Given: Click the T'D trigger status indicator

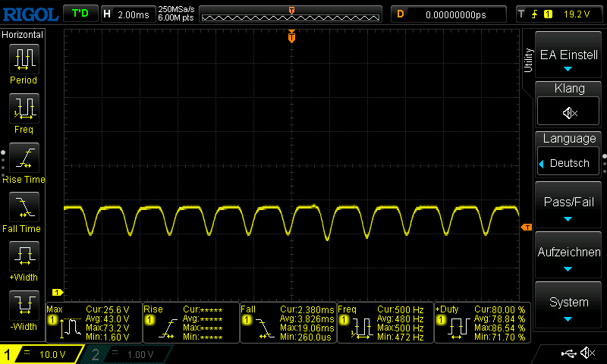Looking at the screenshot, I should 80,14.
